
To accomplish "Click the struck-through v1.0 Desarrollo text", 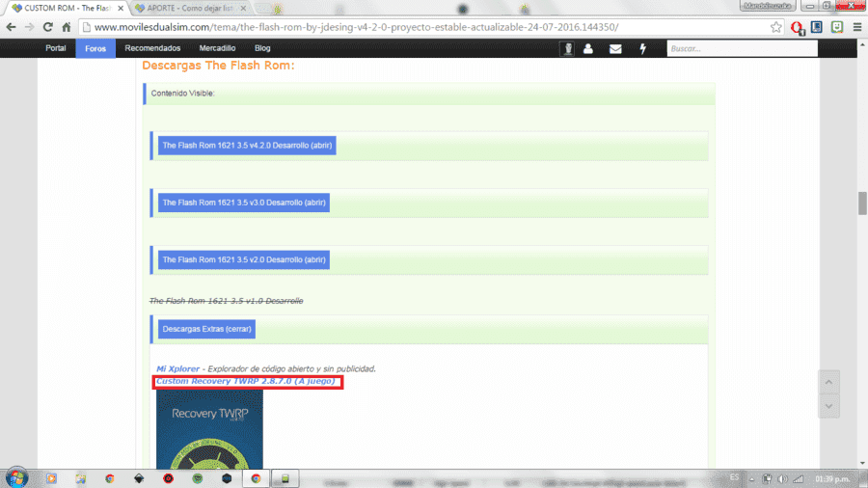I will 226,301.
